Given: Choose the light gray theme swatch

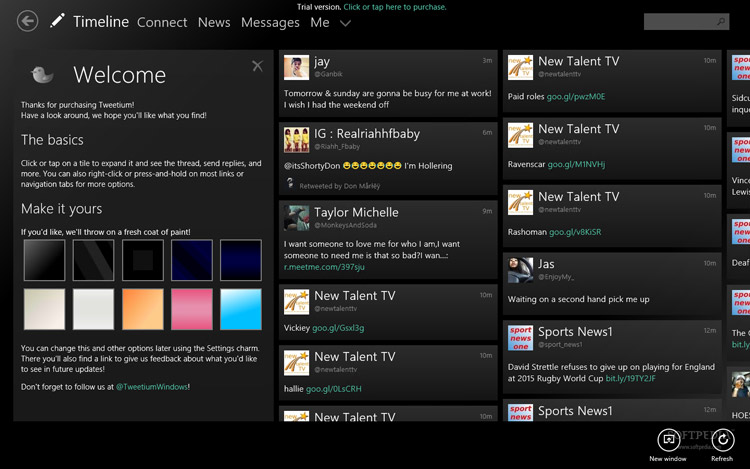Looking at the screenshot, I should 93,309.
